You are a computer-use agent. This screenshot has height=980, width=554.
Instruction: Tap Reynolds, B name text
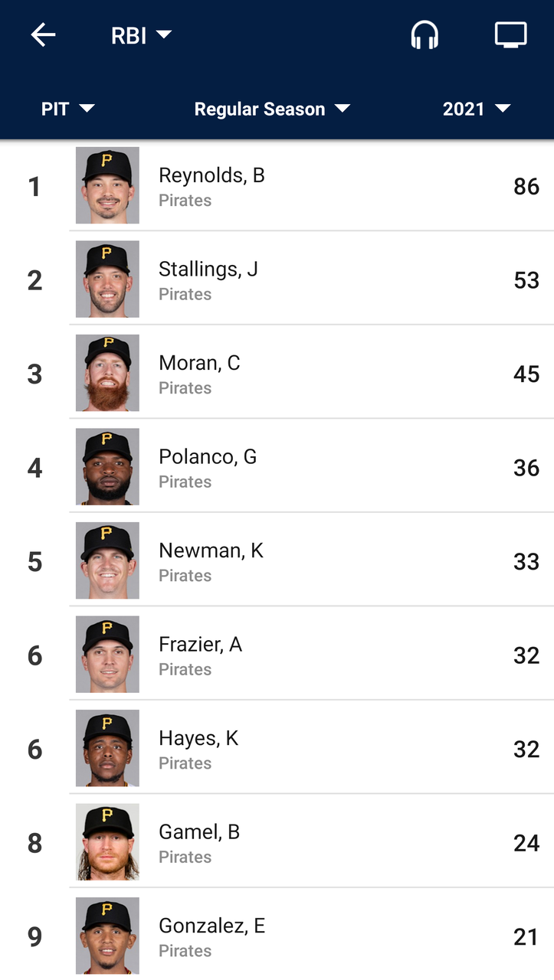[211, 175]
